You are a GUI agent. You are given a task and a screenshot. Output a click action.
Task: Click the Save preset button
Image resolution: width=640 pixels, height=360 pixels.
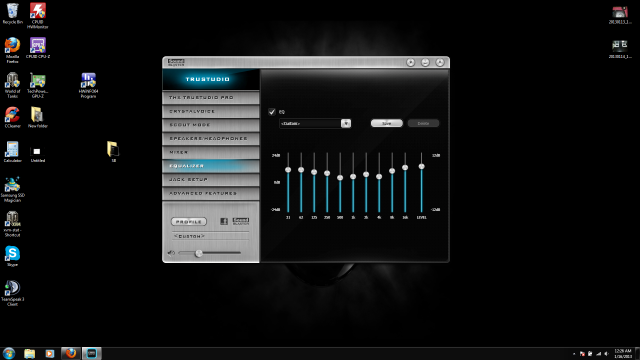tap(387, 123)
